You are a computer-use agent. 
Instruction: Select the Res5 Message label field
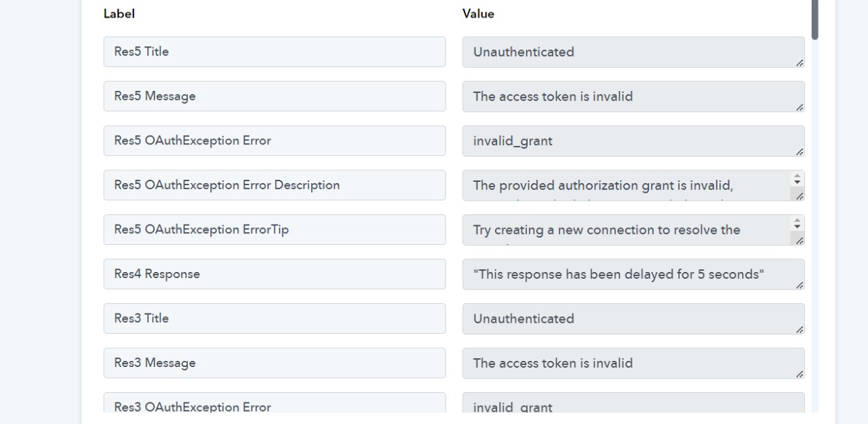point(275,96)
